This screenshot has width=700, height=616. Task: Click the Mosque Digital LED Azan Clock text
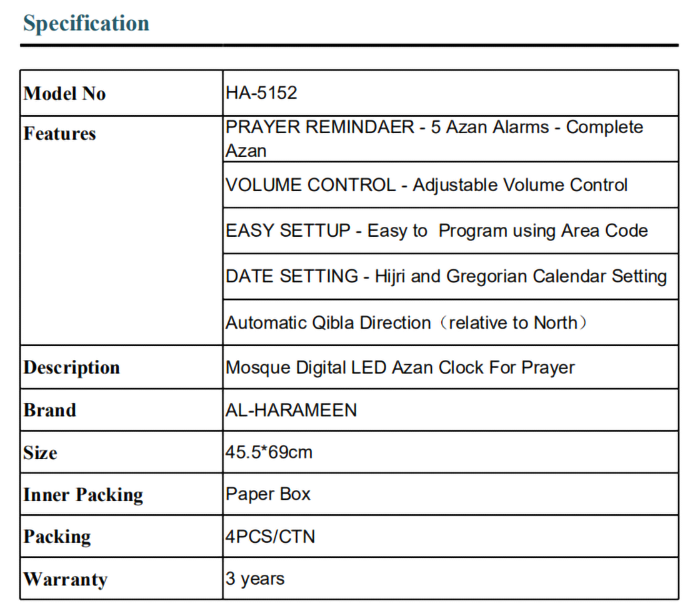[x=400, y=367]
